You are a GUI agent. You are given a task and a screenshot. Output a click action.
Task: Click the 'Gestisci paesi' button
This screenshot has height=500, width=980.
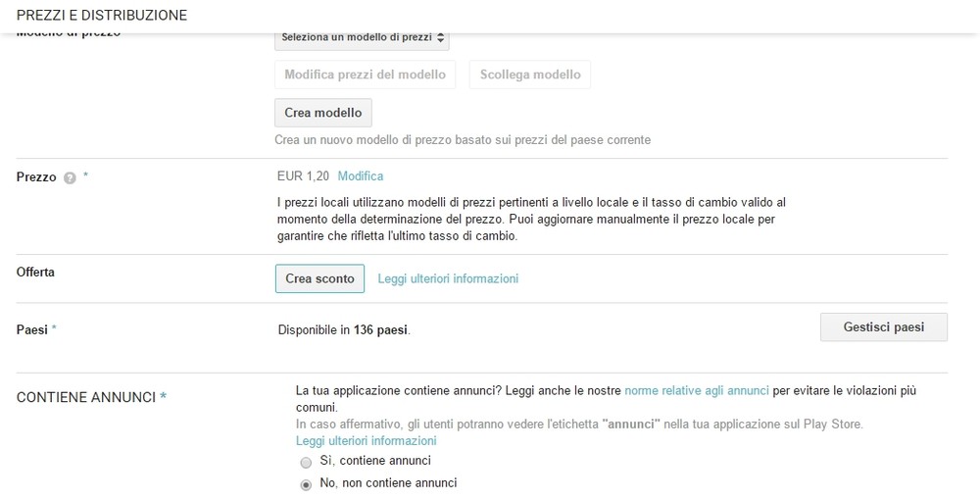tap(884, 326)
